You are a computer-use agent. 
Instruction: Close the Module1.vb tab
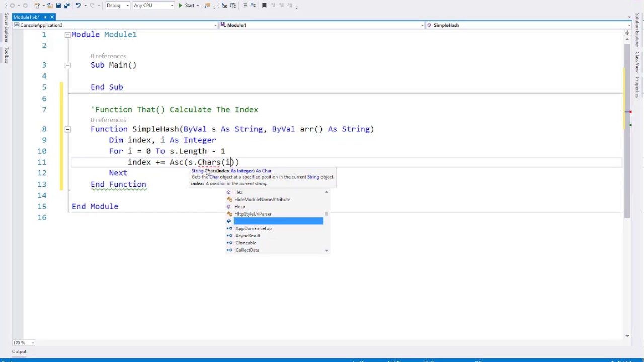[x=52, y=17]
